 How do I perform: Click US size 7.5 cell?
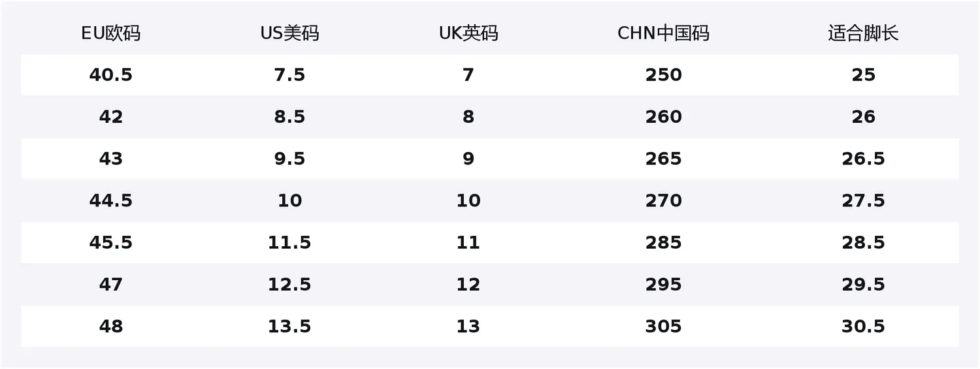pos(289,75)
